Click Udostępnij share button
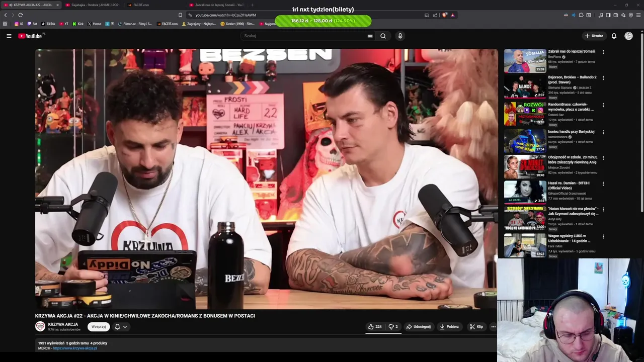 click(x=419, y=327)
